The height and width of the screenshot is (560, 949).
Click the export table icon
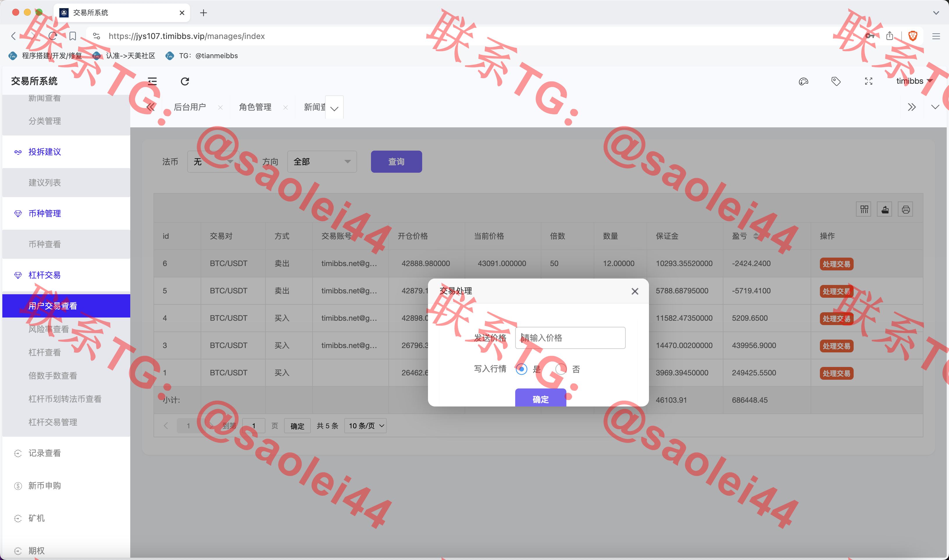pos(884,209)
